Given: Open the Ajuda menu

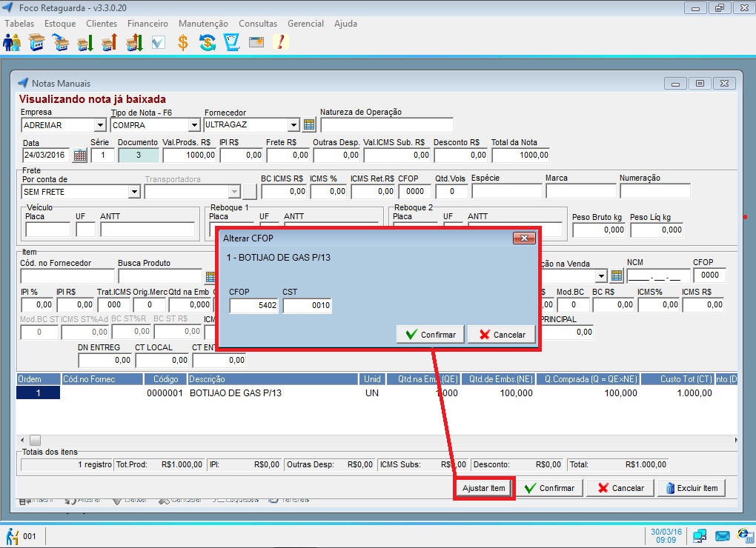Looking at the screenshot, I should click(345, 24).
